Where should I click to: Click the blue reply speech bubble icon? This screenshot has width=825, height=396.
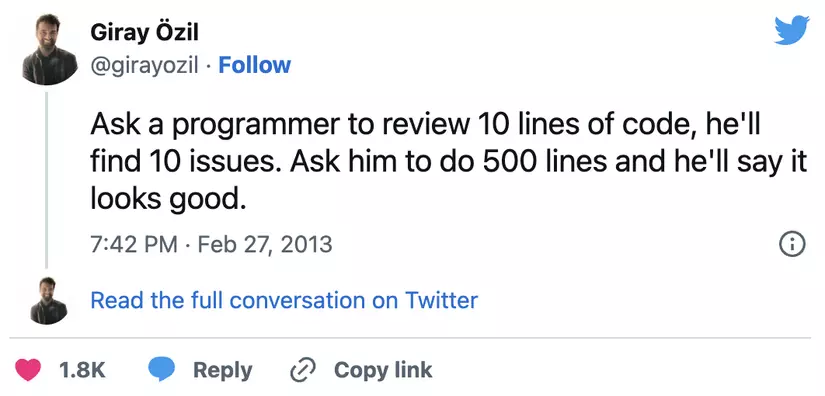coord(160,369)
